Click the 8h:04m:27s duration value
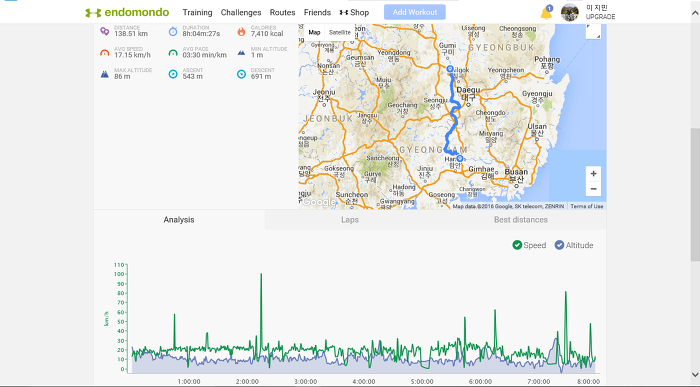Image resolution: width=700 pixels, height=387 pixels. 201,34
